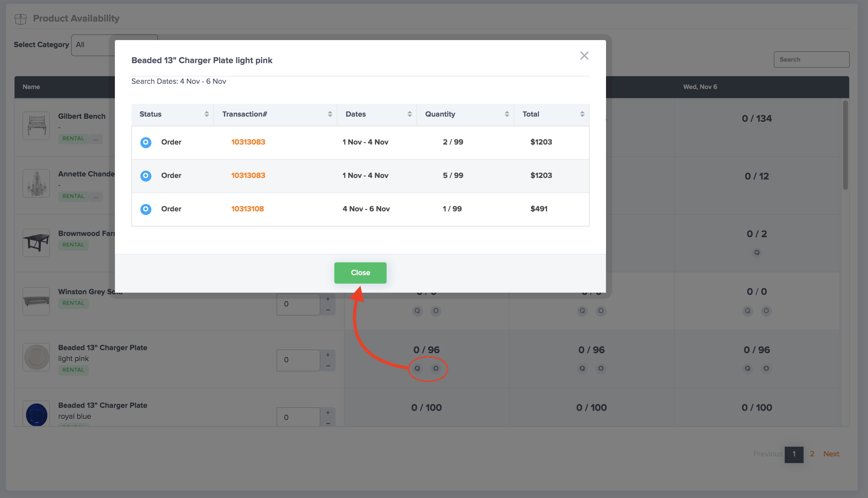Open transaction 10313083 with quantity 2 / 99
The image size is (868, 498).
(x=248, y=142)
